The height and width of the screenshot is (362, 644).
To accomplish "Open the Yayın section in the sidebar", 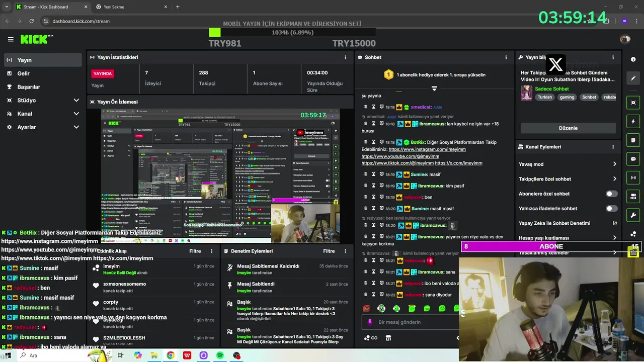I will pyautogui.click(x=42, y=60).
